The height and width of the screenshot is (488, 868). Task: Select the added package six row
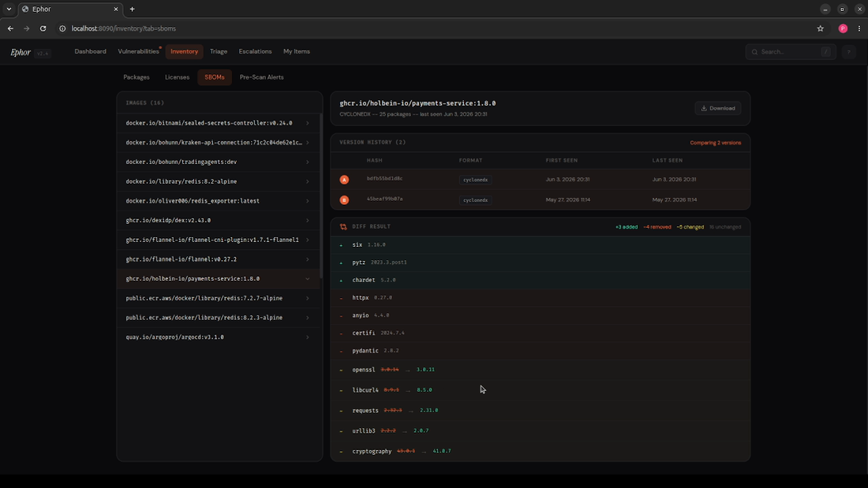click(x=541, y=244)
